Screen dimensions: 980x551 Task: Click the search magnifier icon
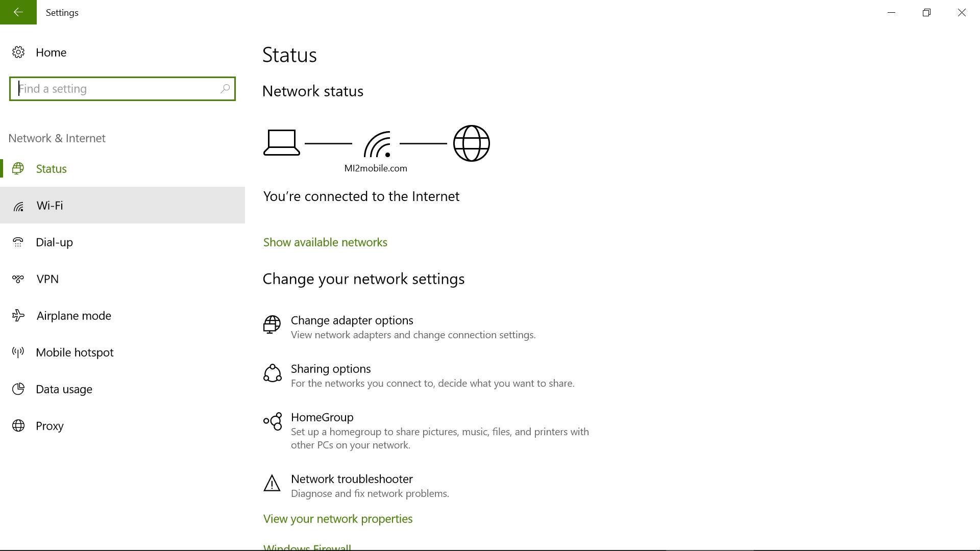coord(225,89)
